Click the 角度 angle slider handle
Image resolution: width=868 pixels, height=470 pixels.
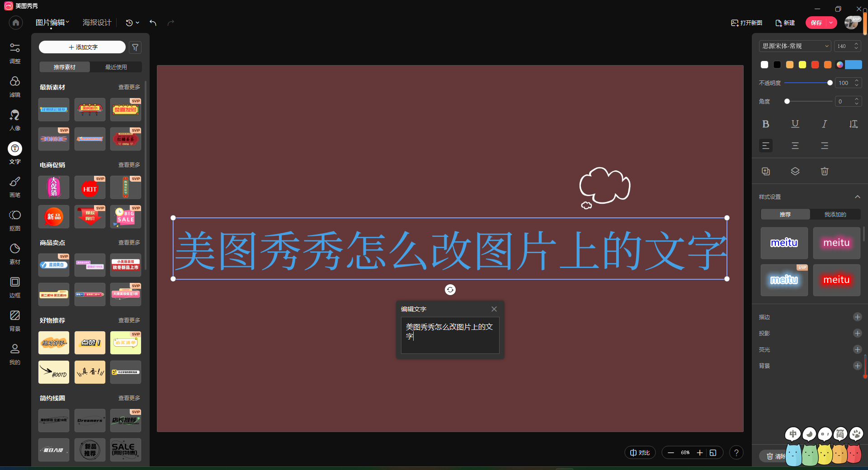(787, 101)
